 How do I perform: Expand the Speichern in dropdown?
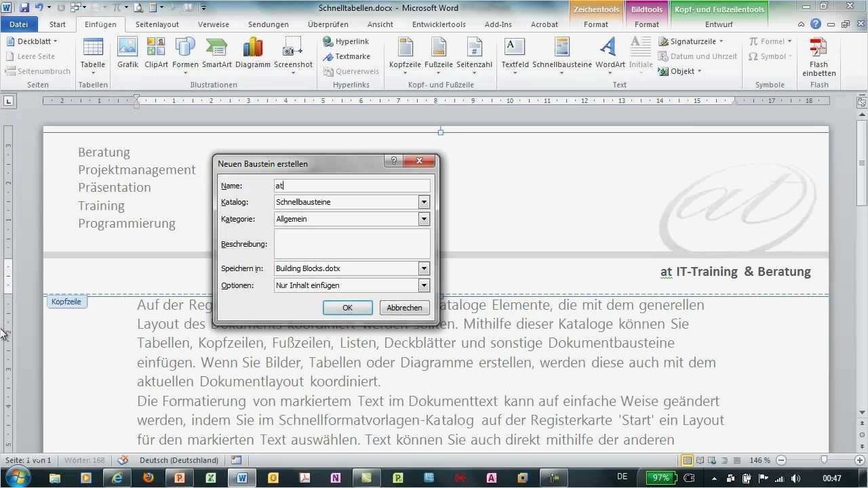coord(424,268)
